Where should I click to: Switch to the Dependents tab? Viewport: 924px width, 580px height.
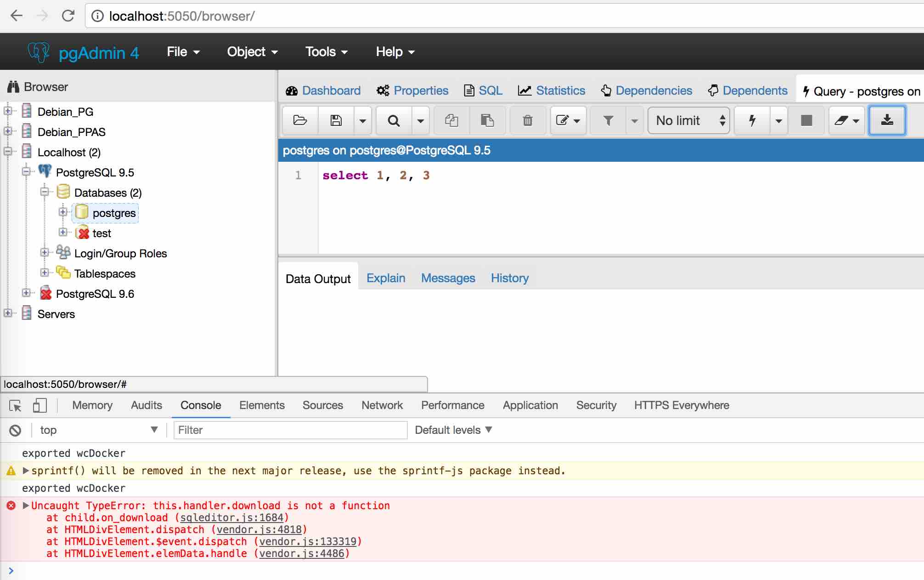[x=748, y=91]
